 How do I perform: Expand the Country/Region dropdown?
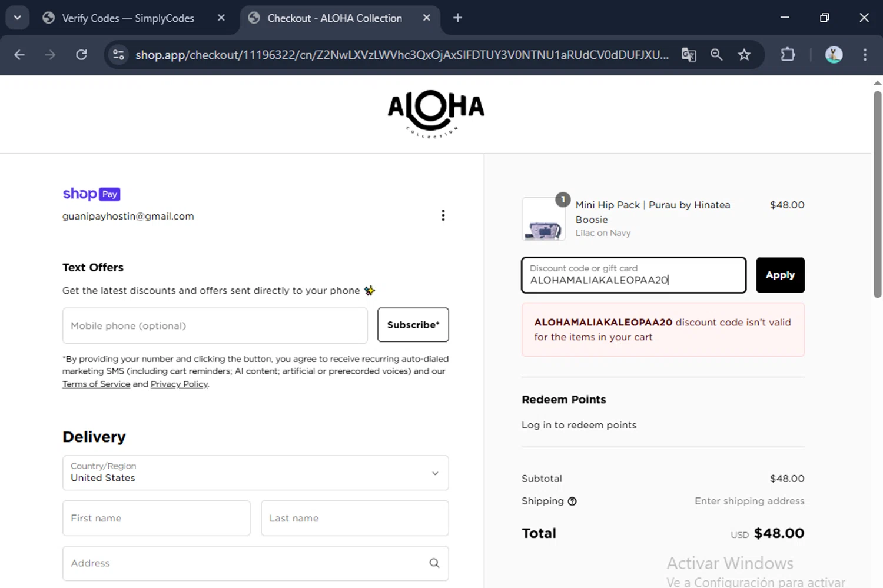click(255, 473)
